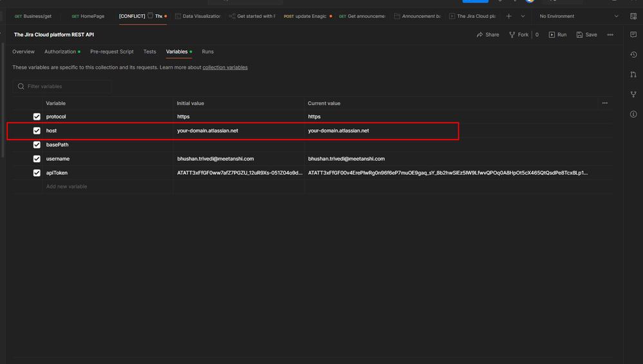Click the Variable column header

coord(55,104)
